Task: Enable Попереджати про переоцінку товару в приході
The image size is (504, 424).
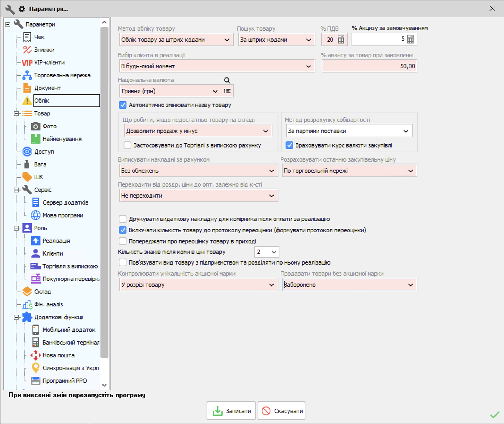Action: click(123, 241)
